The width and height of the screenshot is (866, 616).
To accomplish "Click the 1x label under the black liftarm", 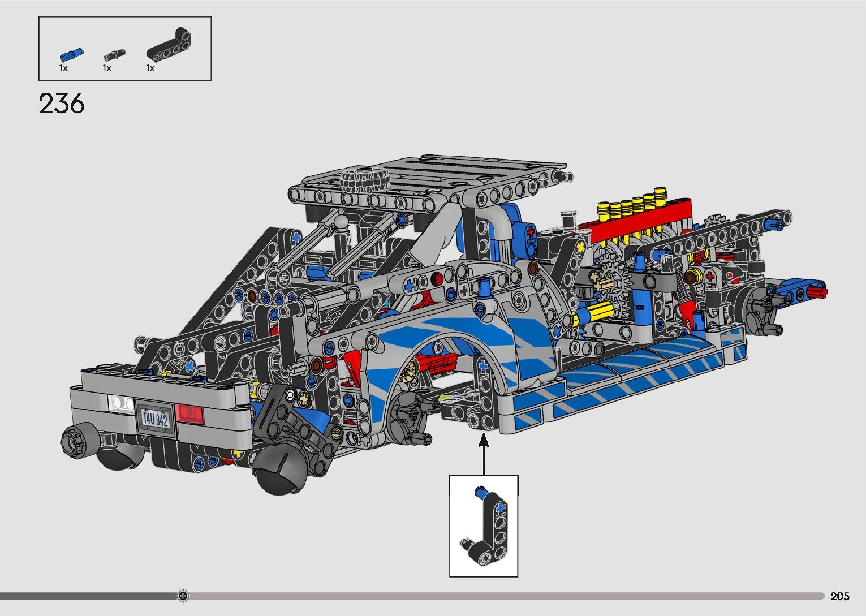I will click(x=150, y=68).
